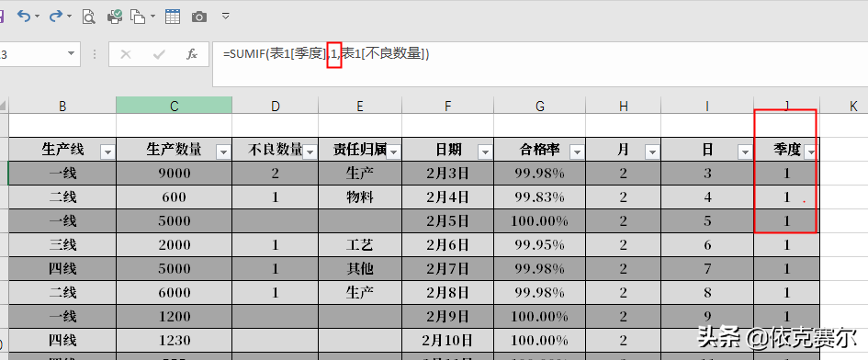Click the 生产线 header cell

(x=62, y=150)
